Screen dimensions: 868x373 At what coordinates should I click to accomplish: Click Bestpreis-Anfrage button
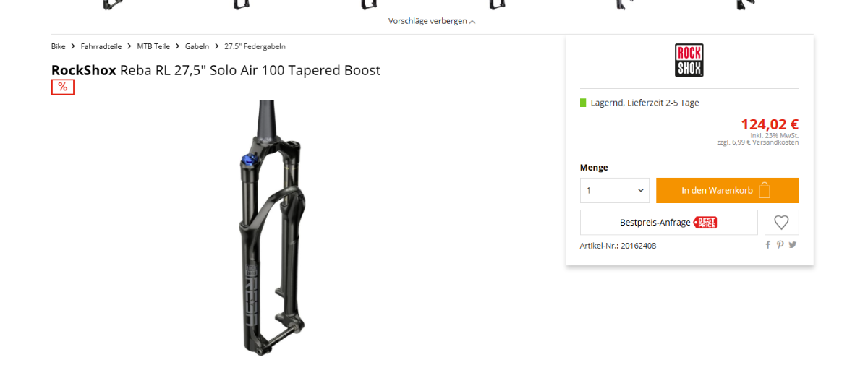point(669,223)
